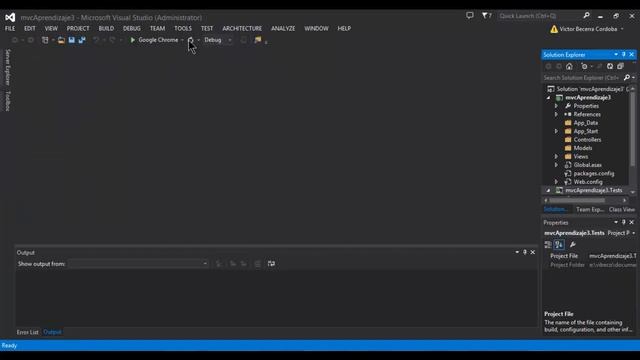Expand the References node
The width and height of the screenshot is (640, 360).
[x=556, y=114]
